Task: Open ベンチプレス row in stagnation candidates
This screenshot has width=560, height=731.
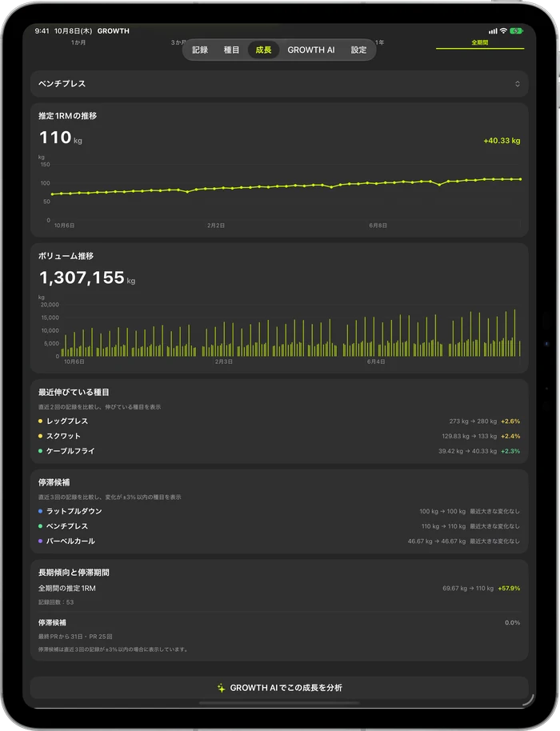Action: pyautogui.click(x=279, y=526)
